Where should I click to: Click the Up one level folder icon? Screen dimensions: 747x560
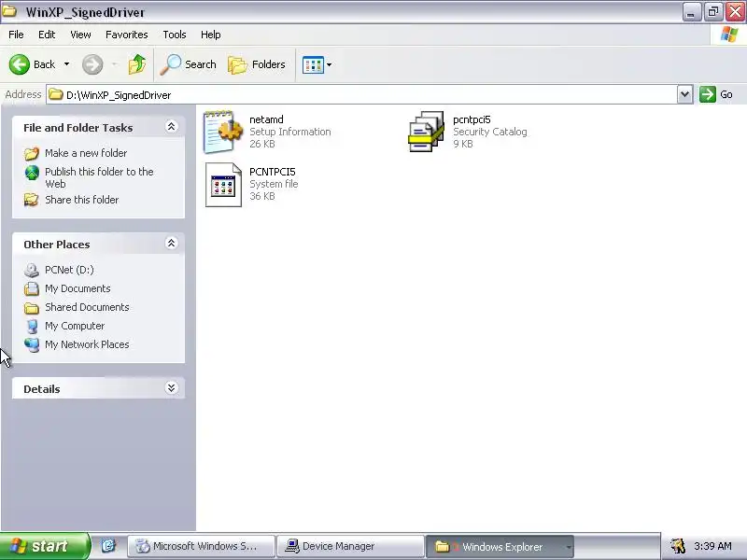click(x=137, y=64)
